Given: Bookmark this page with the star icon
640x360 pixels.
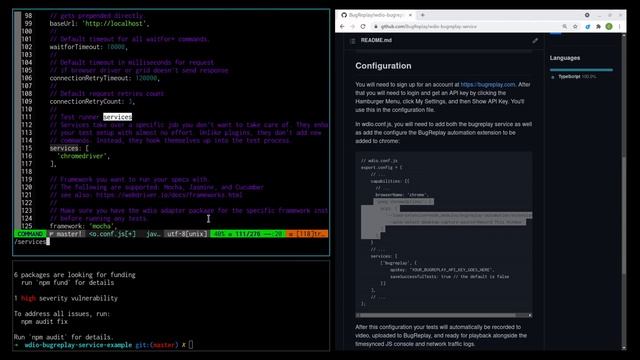Looking at the screenshot, I should [x=575, y=27].
